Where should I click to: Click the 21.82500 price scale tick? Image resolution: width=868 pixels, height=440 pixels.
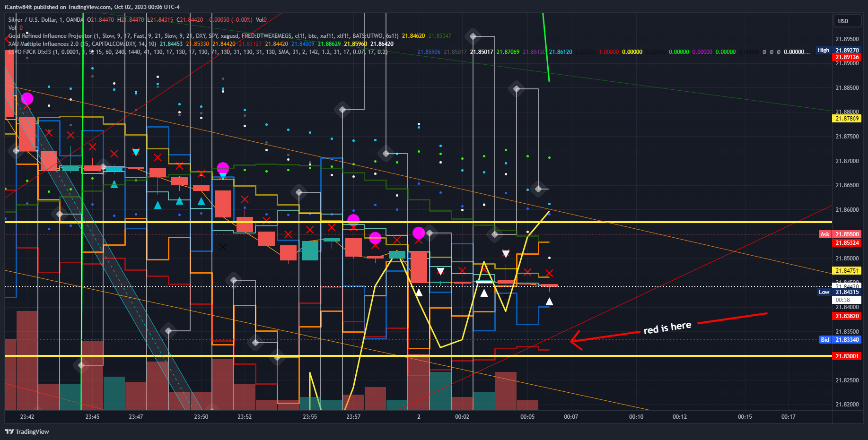[x=847, y=380]
